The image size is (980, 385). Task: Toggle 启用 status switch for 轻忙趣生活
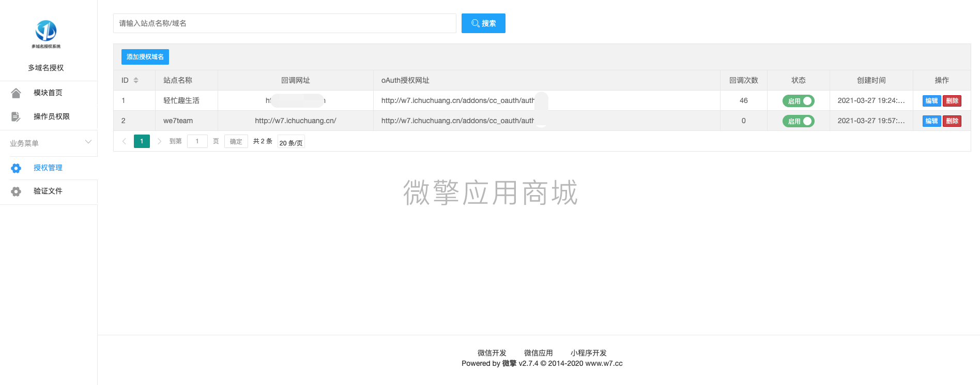pos(798,101)
